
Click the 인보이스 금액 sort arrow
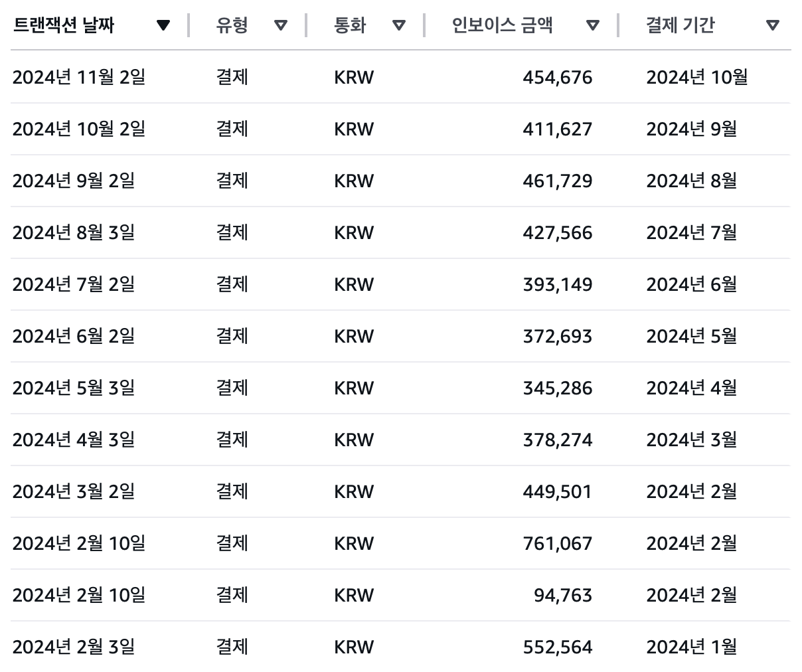[593, 26]
